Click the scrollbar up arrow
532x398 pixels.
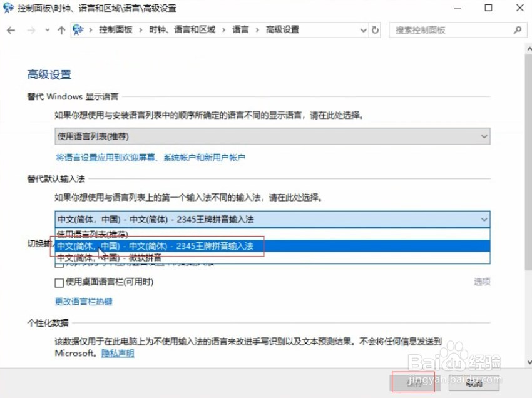click(x=529, y=49)
